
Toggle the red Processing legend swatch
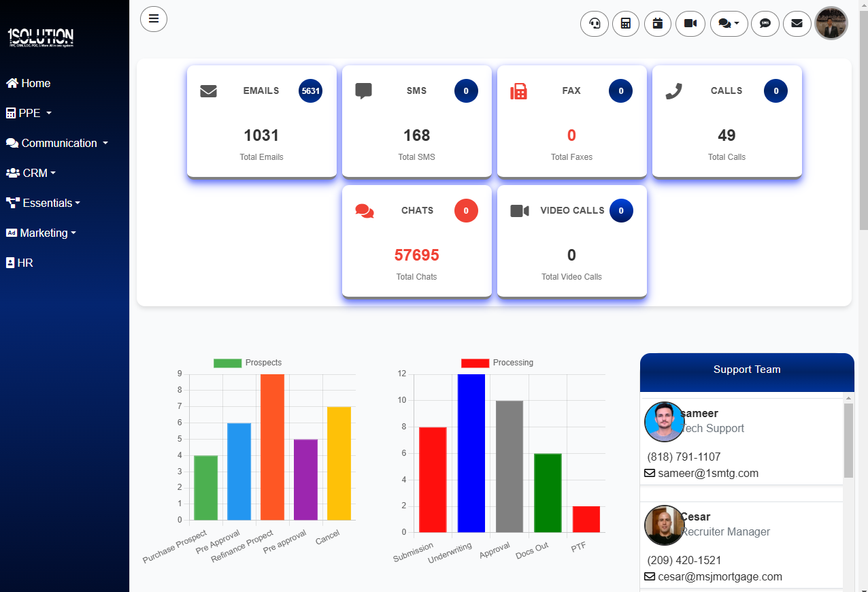pyautogui.click(x=475, y=363)
